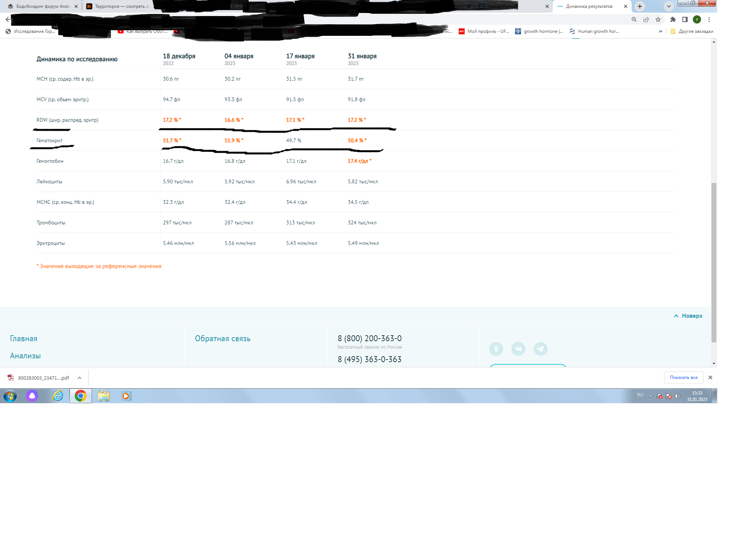Expand options for downloaded PDF file
This screenshot has width=747, height=560.
tap(80, 378)
